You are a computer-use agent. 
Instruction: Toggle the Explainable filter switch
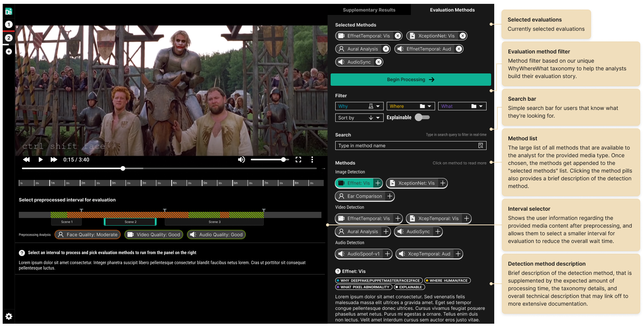[422, 117]
